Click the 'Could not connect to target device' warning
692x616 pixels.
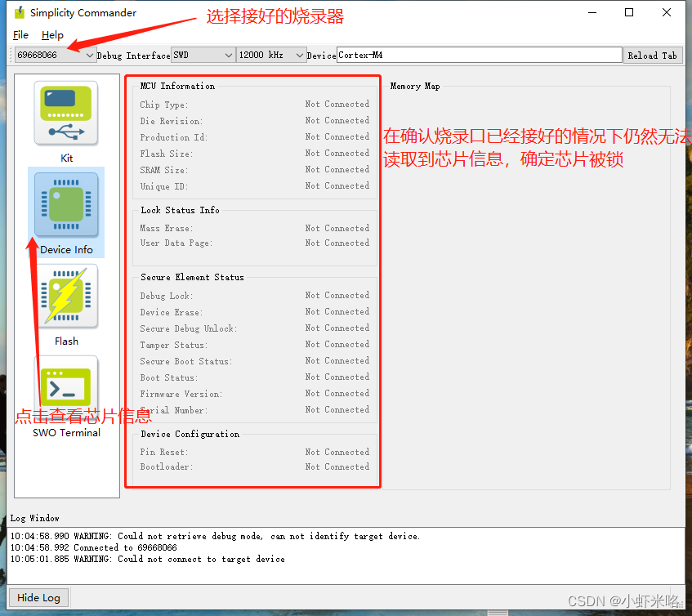click(x=147, y=559)
